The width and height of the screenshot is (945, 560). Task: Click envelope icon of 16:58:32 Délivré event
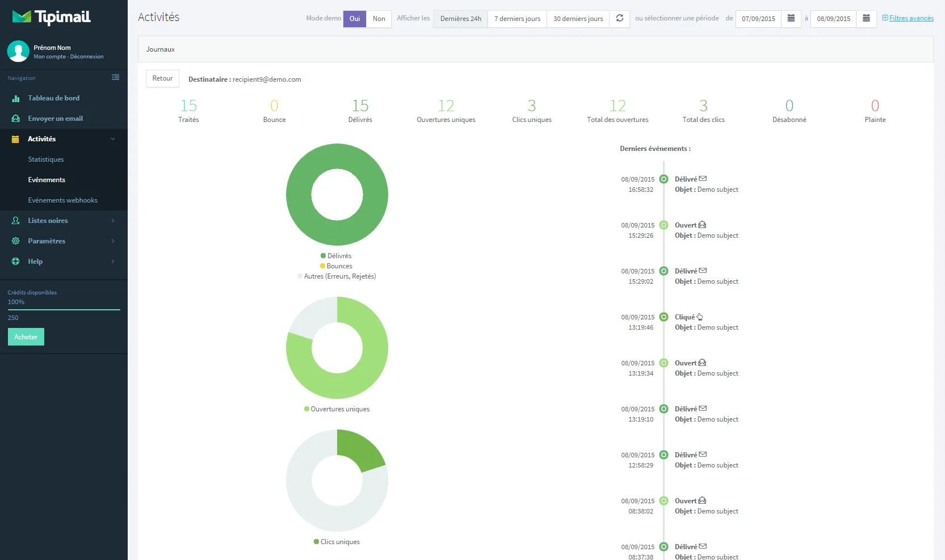(x=703, y=179)
